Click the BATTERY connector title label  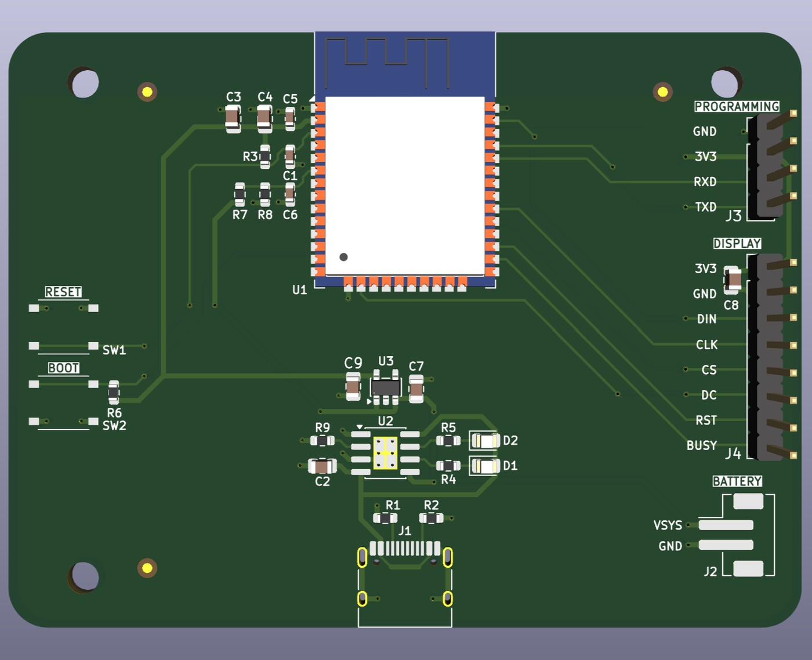coord(737,481)
